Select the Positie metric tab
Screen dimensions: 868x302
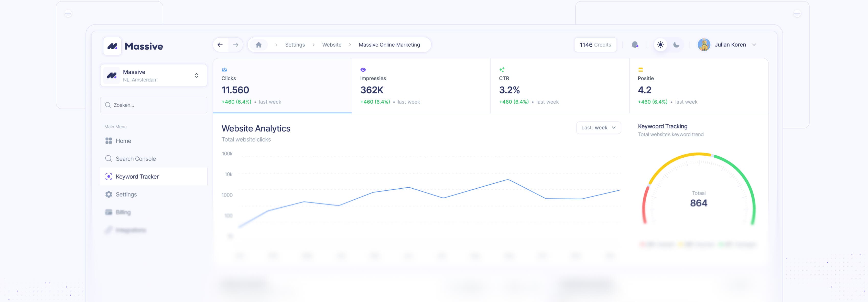coord(699,86)
